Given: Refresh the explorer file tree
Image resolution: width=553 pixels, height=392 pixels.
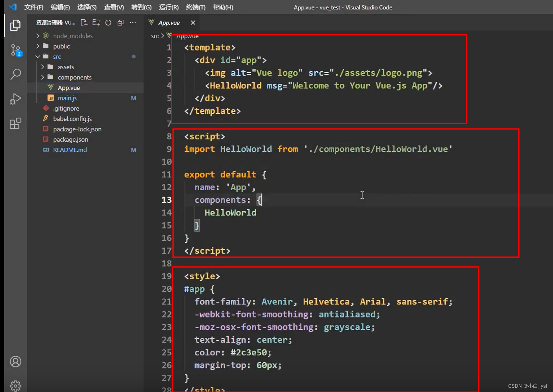Looking at the screenshot, I should pyautogui.click(x=108, y=23).
